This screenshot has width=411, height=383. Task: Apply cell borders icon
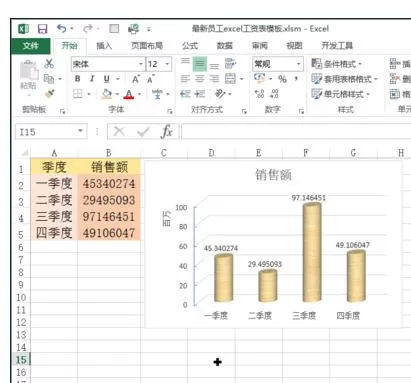(x=78, y=94)
